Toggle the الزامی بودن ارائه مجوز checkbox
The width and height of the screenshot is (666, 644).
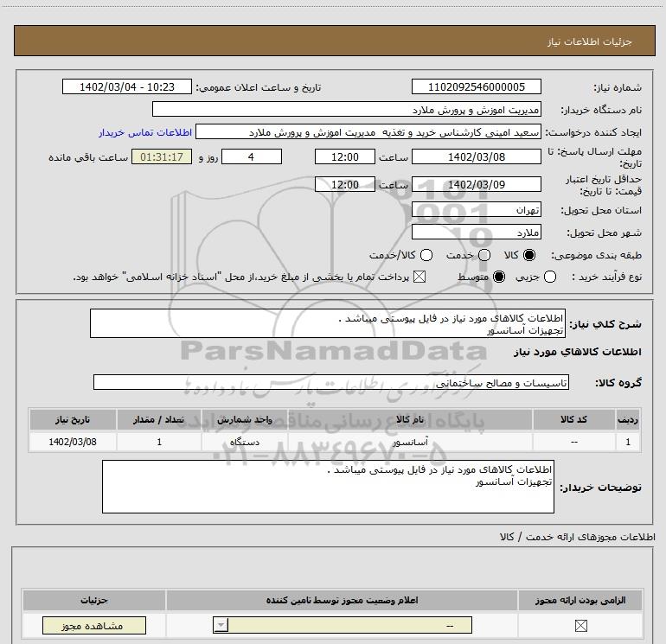580,625
